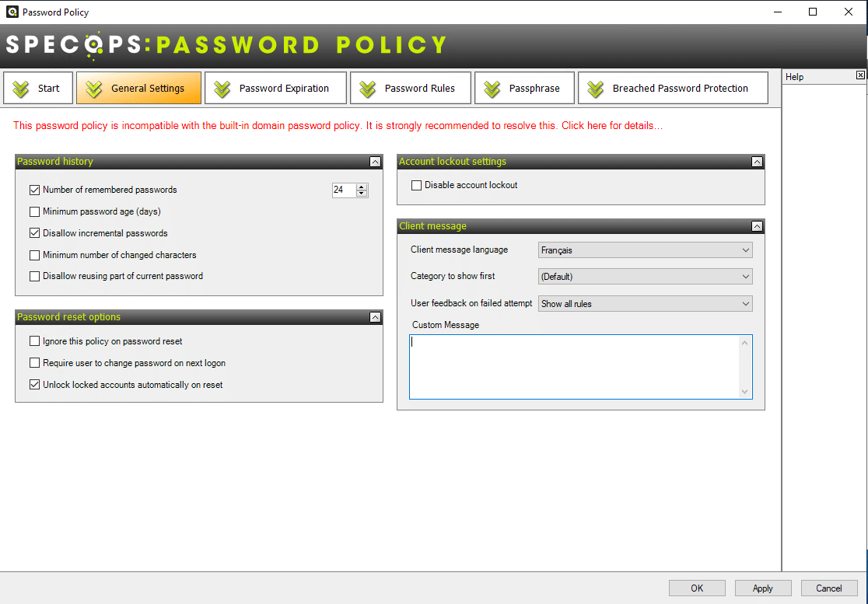This screenshot has width=868, height=604.
Task: Close the Help panel with its X icon
Action: 859,75
